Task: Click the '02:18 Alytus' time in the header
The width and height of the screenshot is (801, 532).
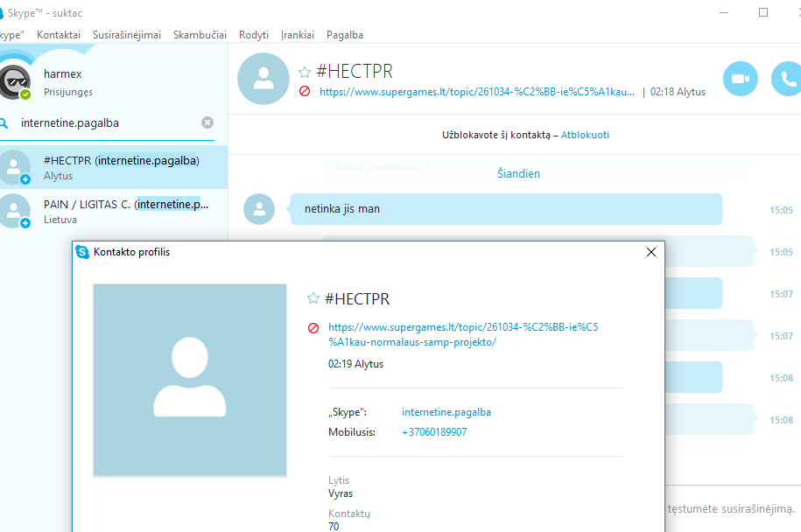Action: tap(678, 92)
